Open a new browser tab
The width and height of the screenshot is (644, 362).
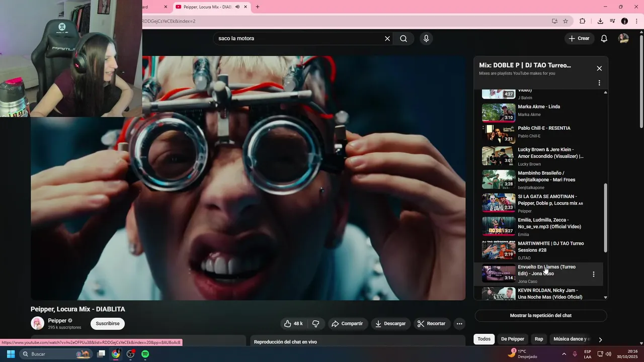click(x=258, y=7)
